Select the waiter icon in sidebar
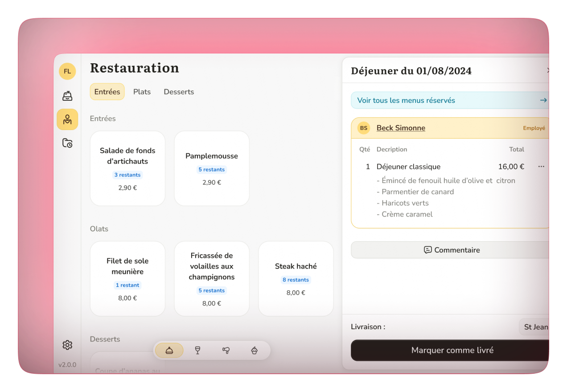The width and height of the screenshot is (567, 392). click(67, 119)
